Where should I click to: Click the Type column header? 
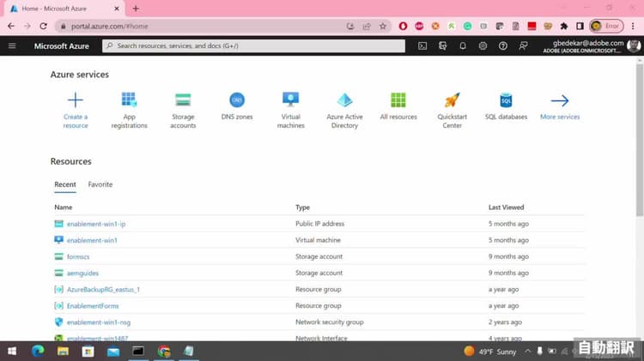(303, 208)
